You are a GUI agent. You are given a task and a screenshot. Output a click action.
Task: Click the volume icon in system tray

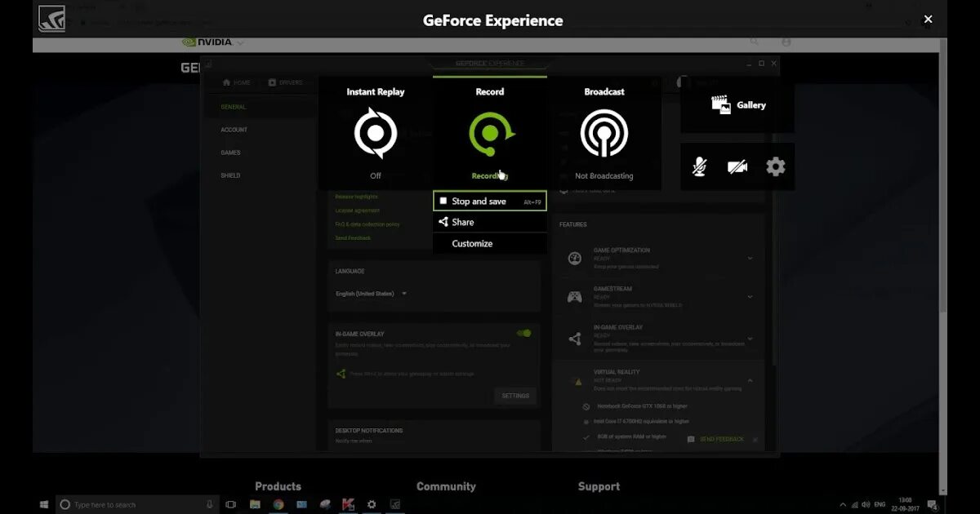pyautogui.click(x=866, y=505)
